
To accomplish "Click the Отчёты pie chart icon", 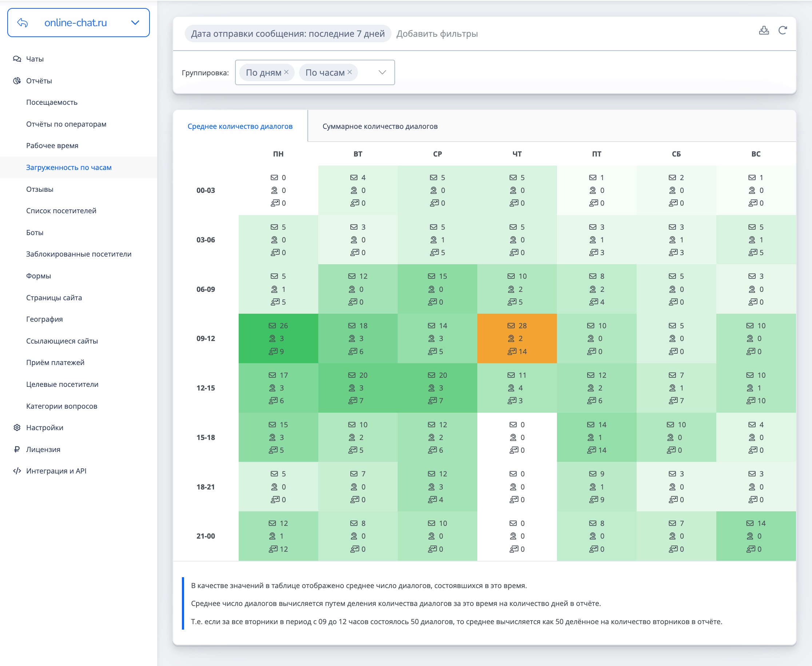I will coord(17,80).
